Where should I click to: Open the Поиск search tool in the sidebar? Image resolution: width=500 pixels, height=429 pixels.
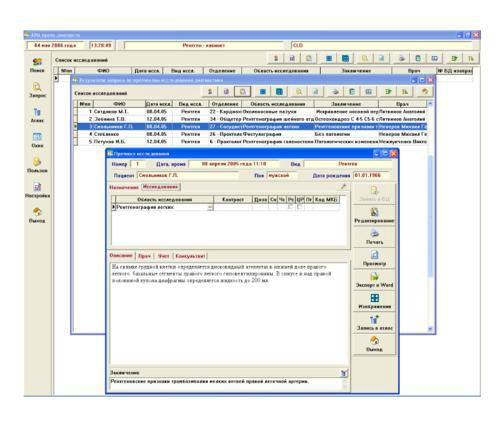tap(37, 65)
